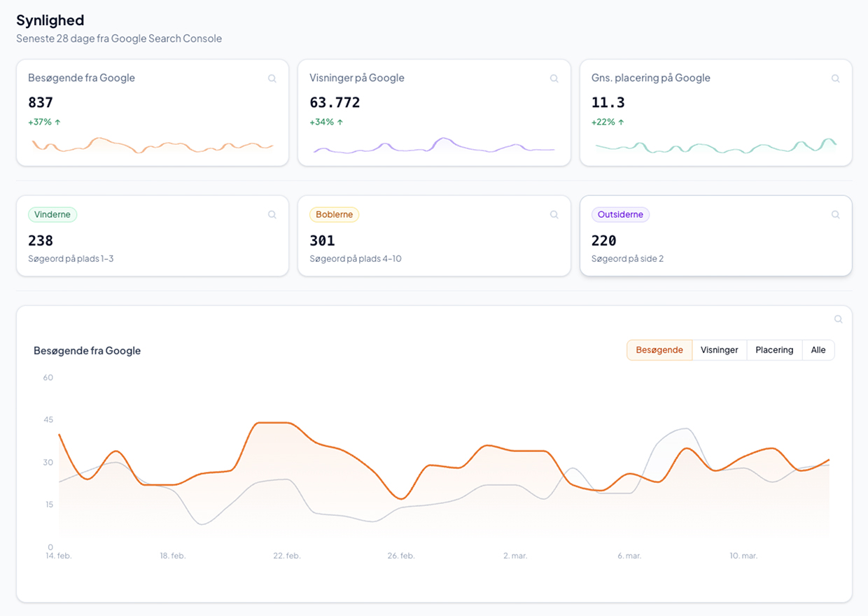Open magnifier icon on Vinderne card

click(x=272, y=215)
